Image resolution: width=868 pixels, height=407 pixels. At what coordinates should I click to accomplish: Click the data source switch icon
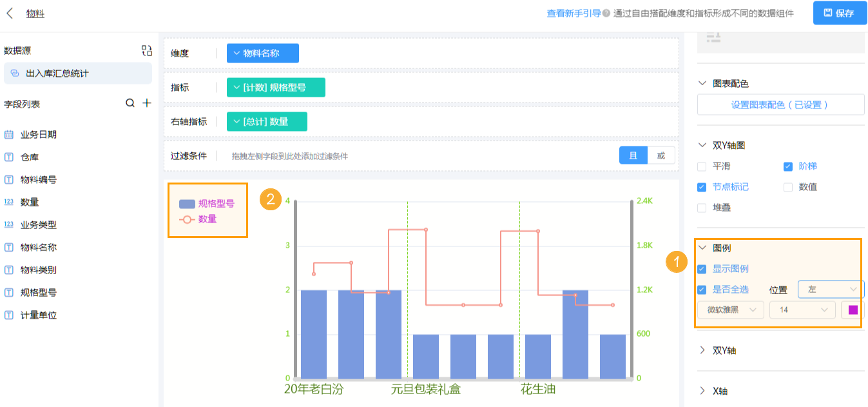coord(147,51)
